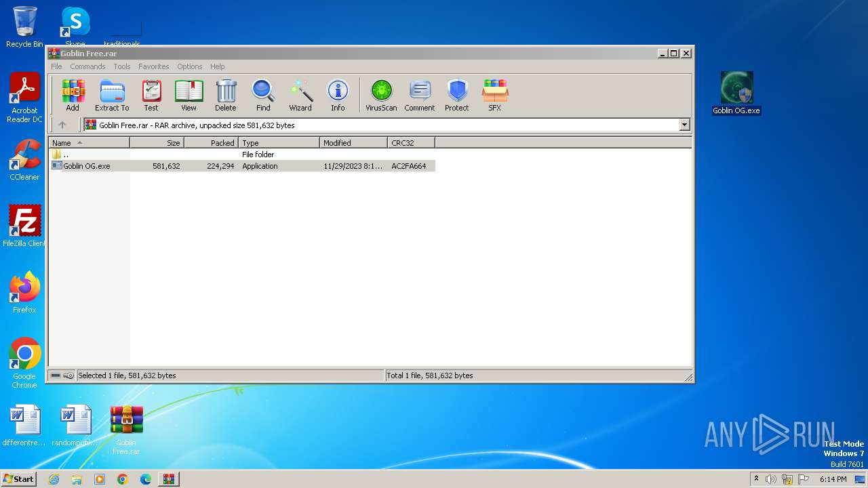Select Acrobat Reader DC desktop icon
868x488 pixels.
tap(24, 98)
